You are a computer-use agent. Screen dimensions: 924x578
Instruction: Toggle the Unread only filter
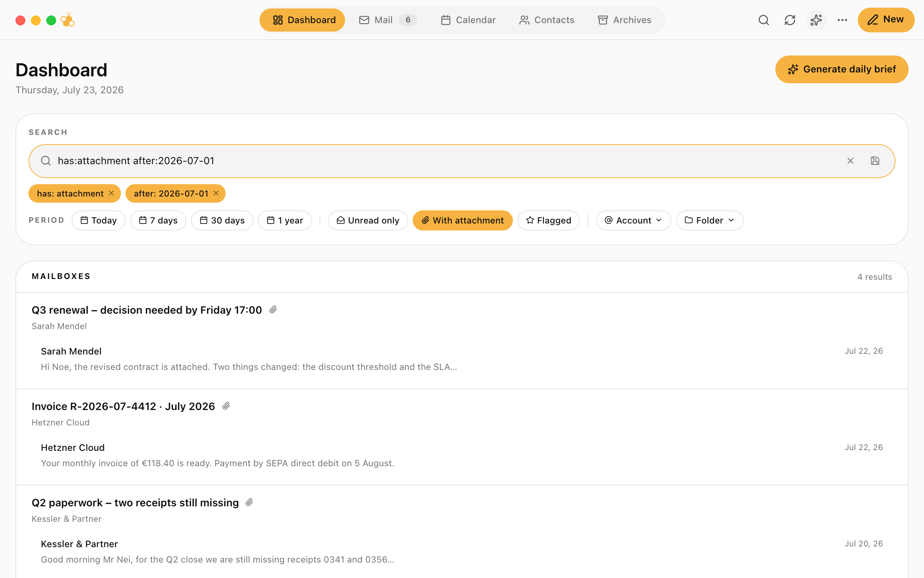coord(368,220)
